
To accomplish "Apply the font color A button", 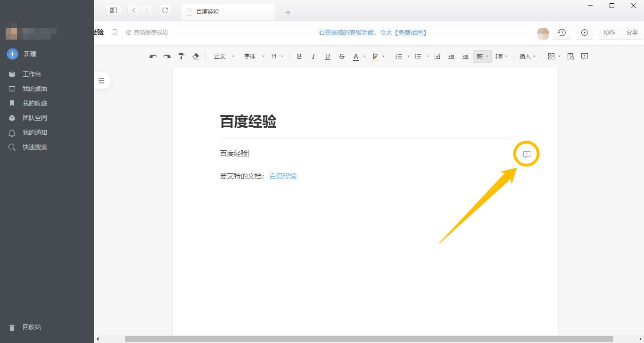I will 356,57.
